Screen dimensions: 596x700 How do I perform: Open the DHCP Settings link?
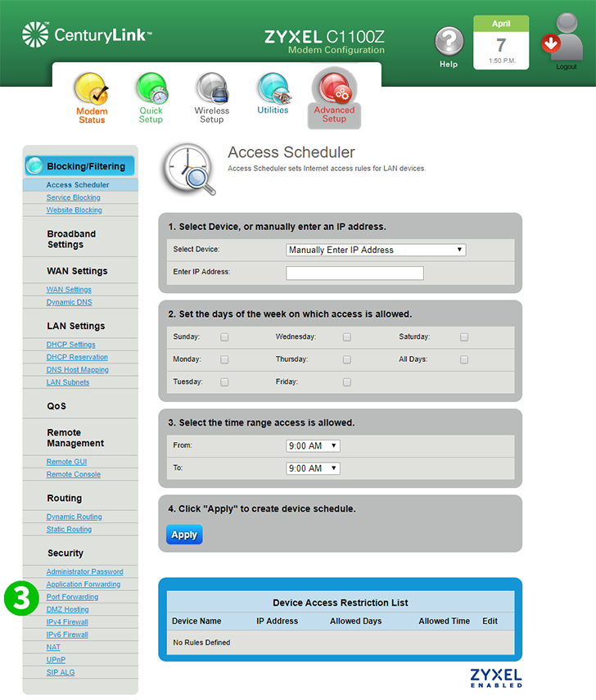71,344
